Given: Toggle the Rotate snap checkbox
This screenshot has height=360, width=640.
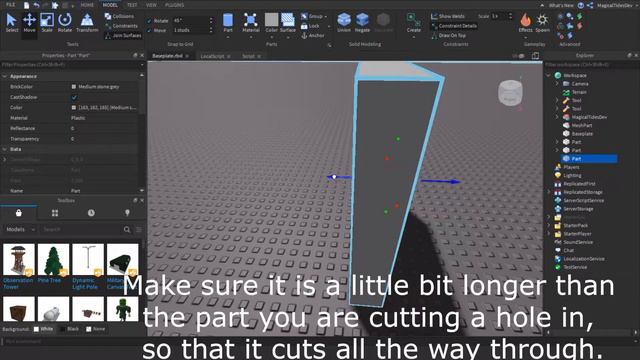Looking at the screenshot, I should click(x=149, y=20).
